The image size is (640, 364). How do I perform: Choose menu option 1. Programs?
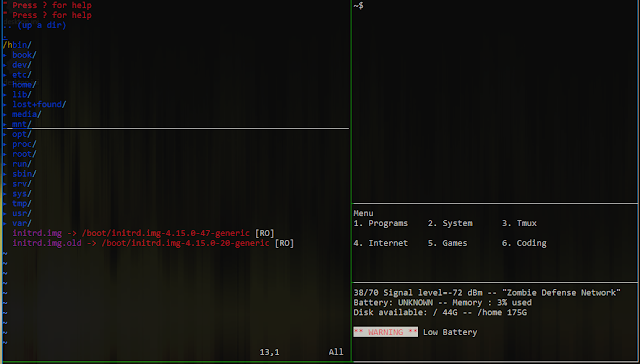(381, 223)
